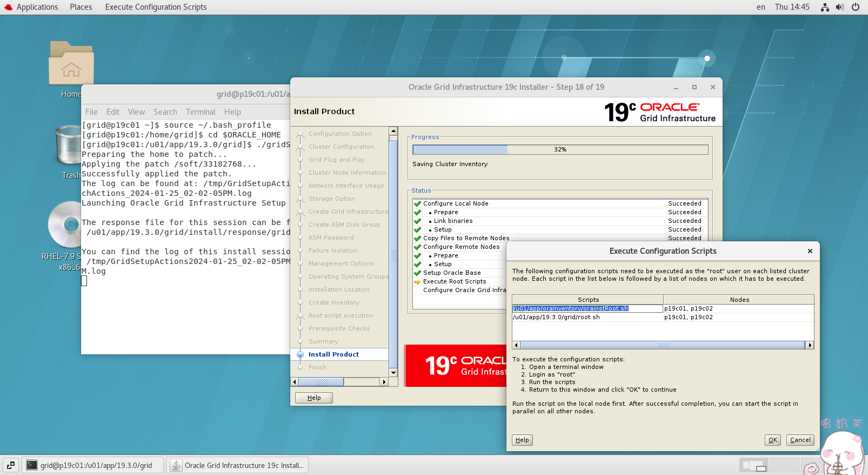Open the terminal Terminal menu
The image size is (868, 475).
click(x=201, y=112)
